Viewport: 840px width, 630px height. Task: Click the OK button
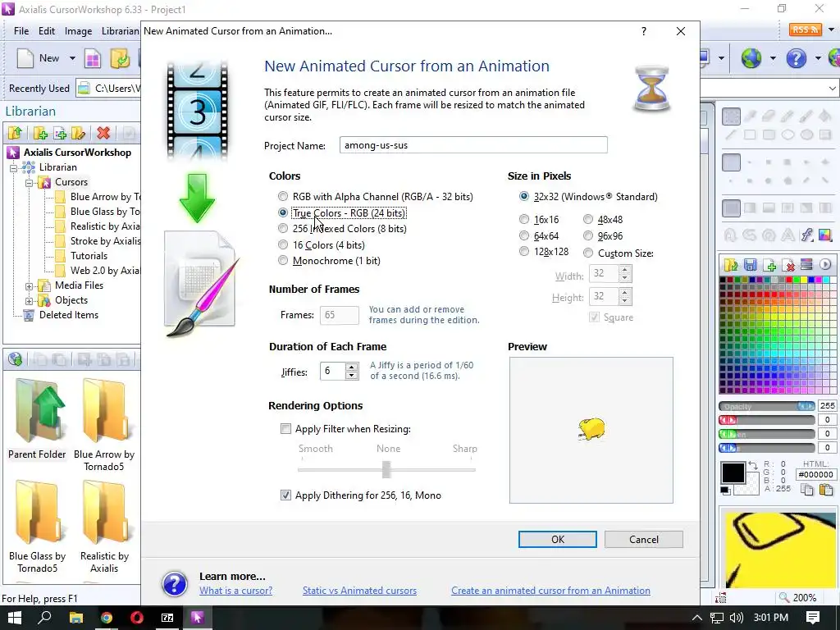click(557, 540)
